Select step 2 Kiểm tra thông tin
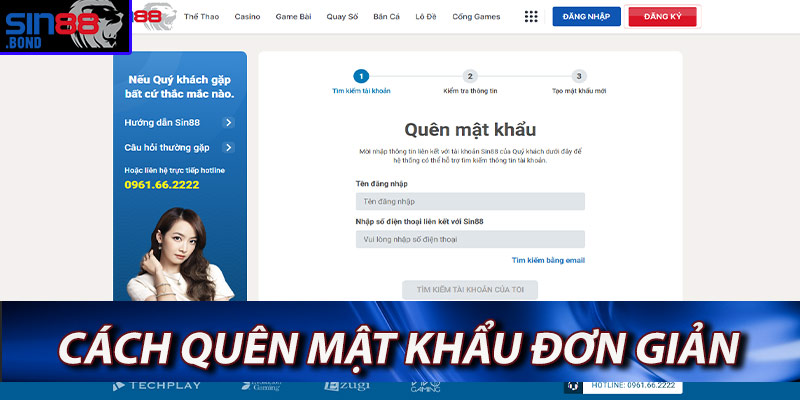 point(470,82)
